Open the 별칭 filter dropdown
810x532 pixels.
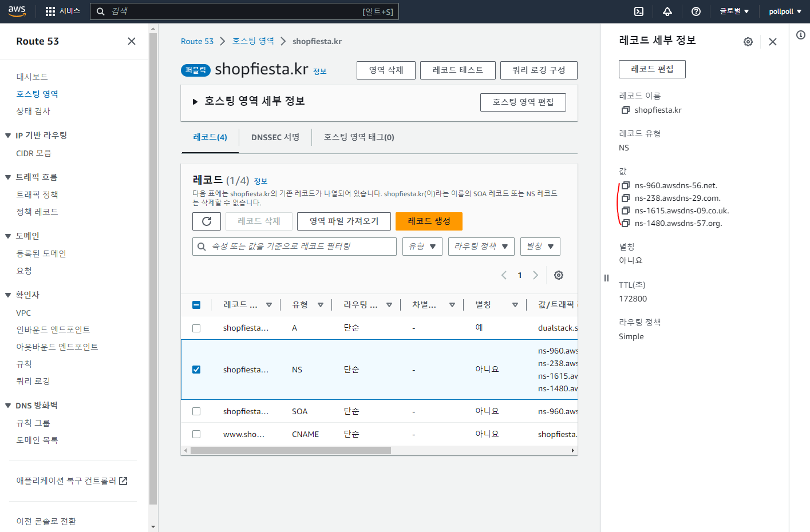540,247
